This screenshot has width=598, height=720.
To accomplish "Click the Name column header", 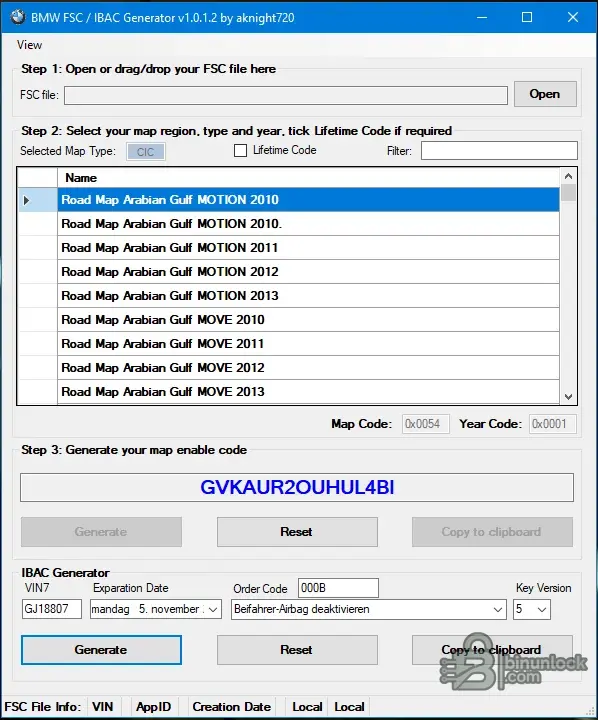I will point(308,178).
